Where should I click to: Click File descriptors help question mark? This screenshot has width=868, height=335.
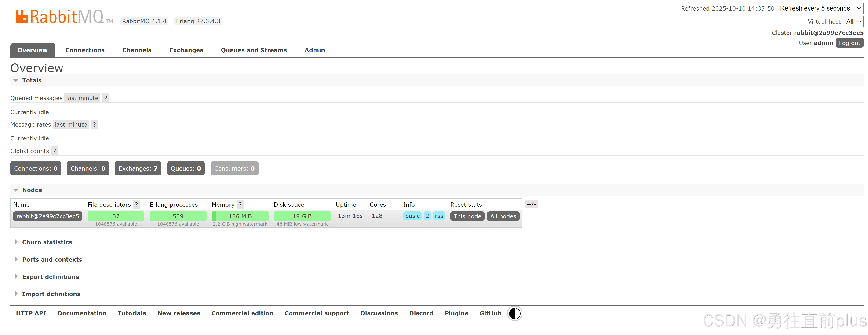coord(136,205)
